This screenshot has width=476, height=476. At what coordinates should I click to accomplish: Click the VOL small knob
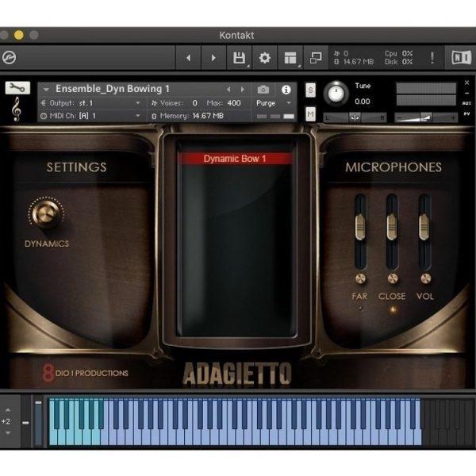click(x=425, y=278)
